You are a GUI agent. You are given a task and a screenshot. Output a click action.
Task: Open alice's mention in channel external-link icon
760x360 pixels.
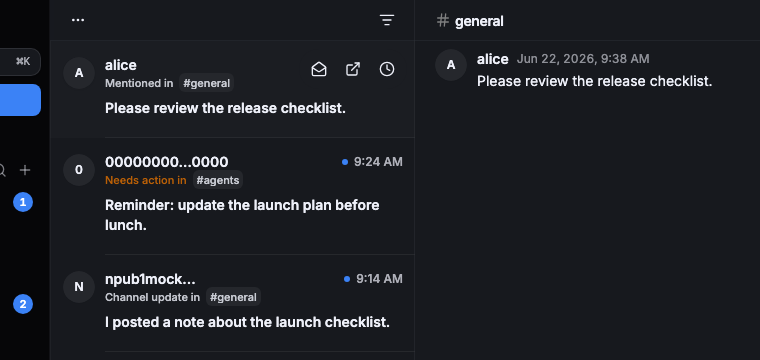pos(353,69)
